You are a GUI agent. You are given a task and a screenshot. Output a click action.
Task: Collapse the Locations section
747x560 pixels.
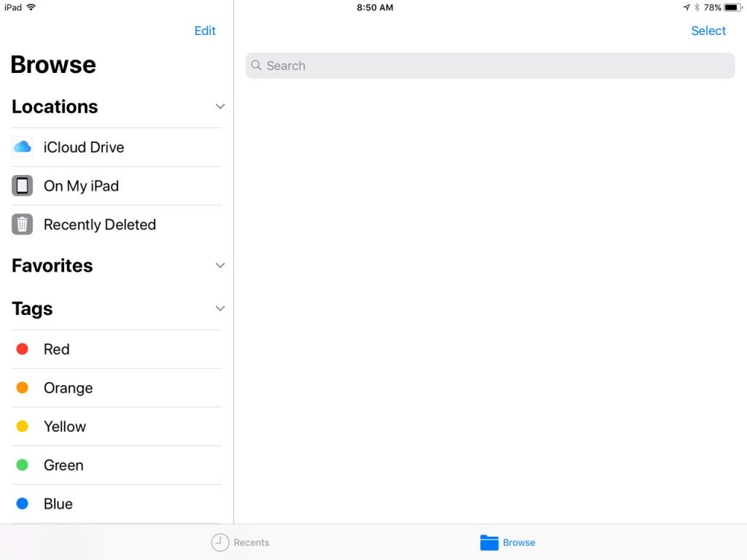click(x=220, y=106)
